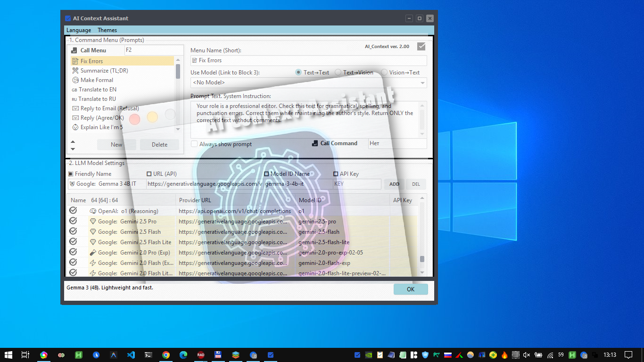Toggle the API Key checkbox

(x=336, y=174)
